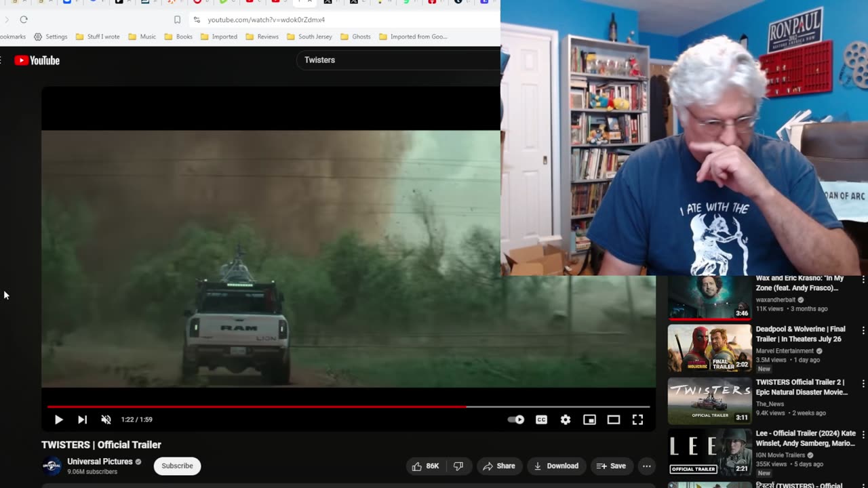Share the Twisters trailer

point(499,466)
